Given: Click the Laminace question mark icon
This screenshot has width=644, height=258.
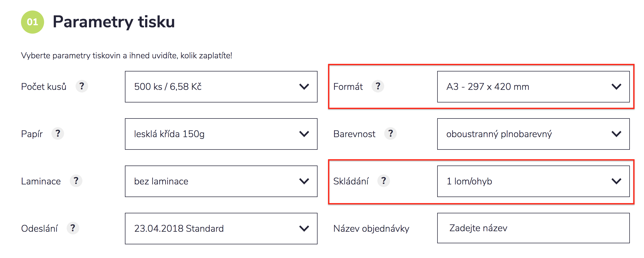Looking at the screenshot, I should (x=76, y=181).
